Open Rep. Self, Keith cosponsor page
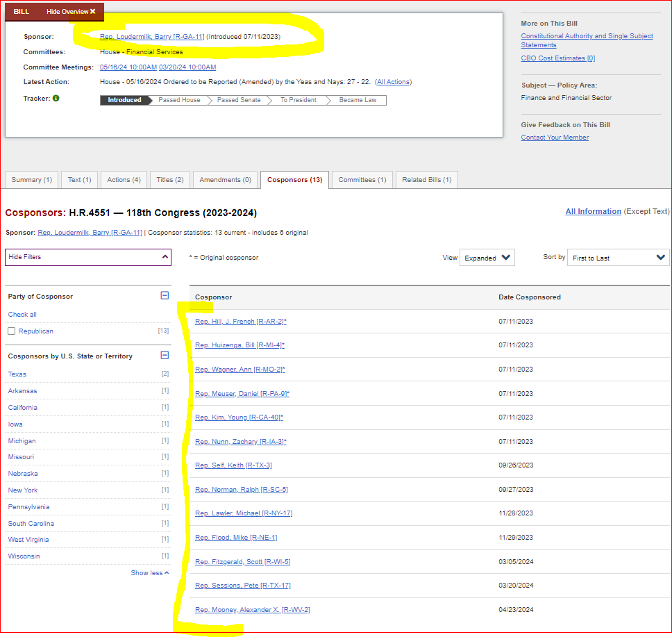The height and width of the screenshot is (637, 672). click(x=233, y=465)
